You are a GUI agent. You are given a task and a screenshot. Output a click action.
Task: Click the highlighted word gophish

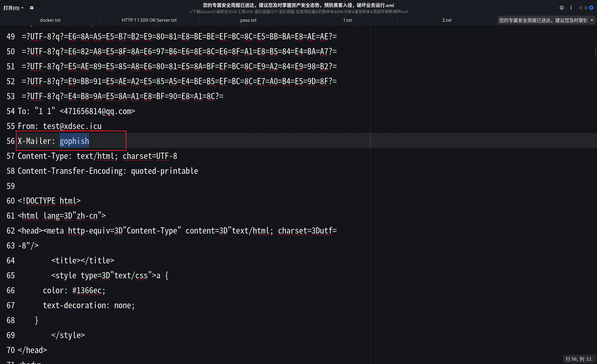74,141
